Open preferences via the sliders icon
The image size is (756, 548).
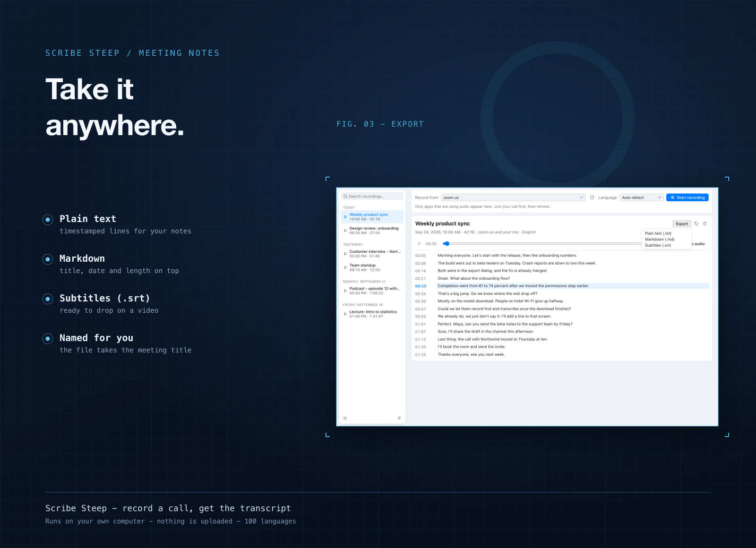tap(399, 418)
